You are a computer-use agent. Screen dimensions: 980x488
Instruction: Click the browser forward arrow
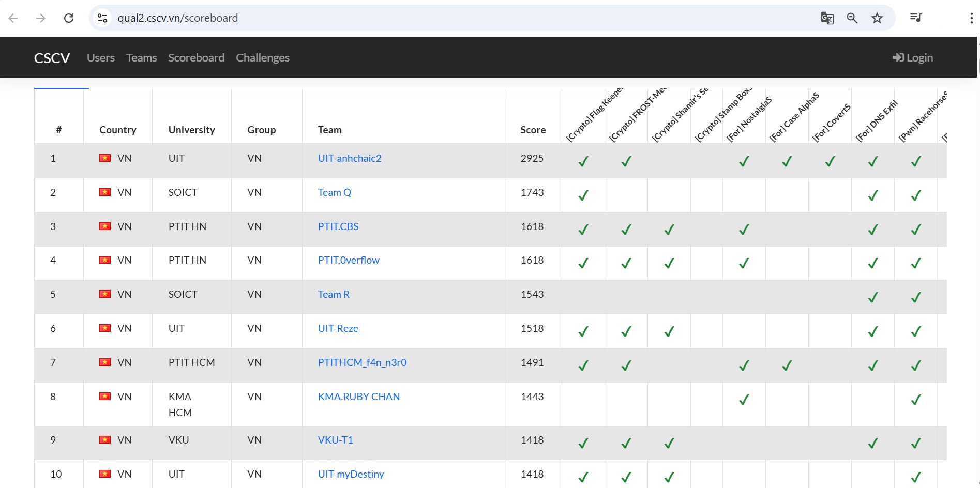point(41,18)
